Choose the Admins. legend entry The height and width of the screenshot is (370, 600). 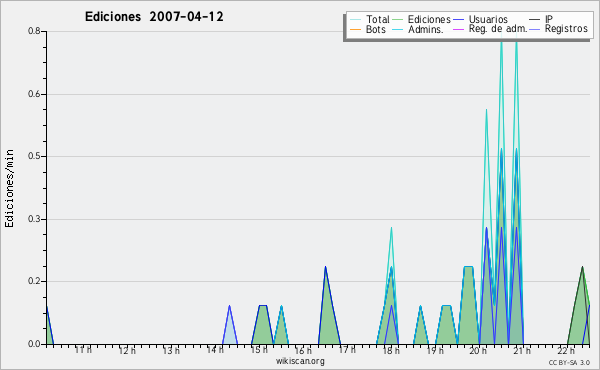(x=418, y=29)
